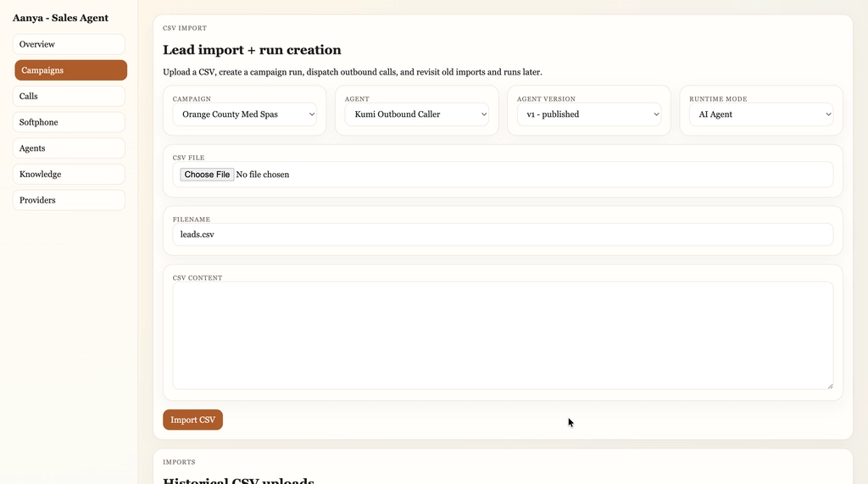Image resolution: width=868 pixels, height=484 pixels.
Task: Select Campaigns in the sidebar
Action: coord(70,70)
